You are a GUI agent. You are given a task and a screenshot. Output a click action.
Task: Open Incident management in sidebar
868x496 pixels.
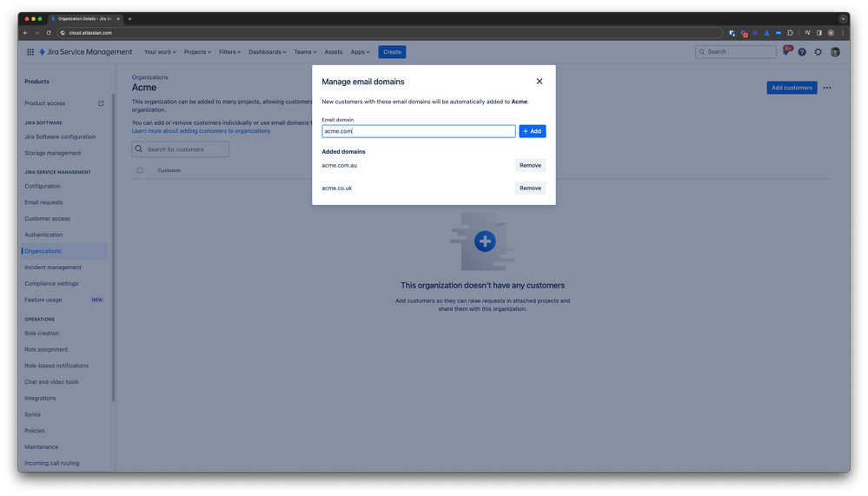tap(53, 268)
